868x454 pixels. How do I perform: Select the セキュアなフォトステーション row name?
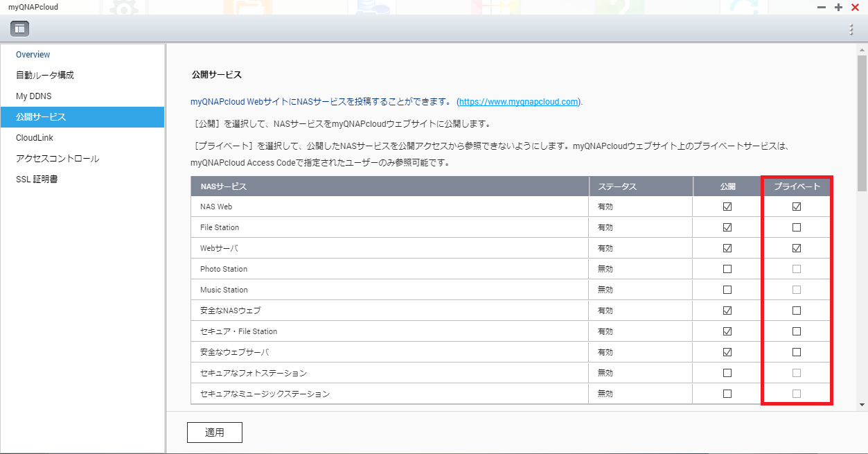[x=254, y=373]
